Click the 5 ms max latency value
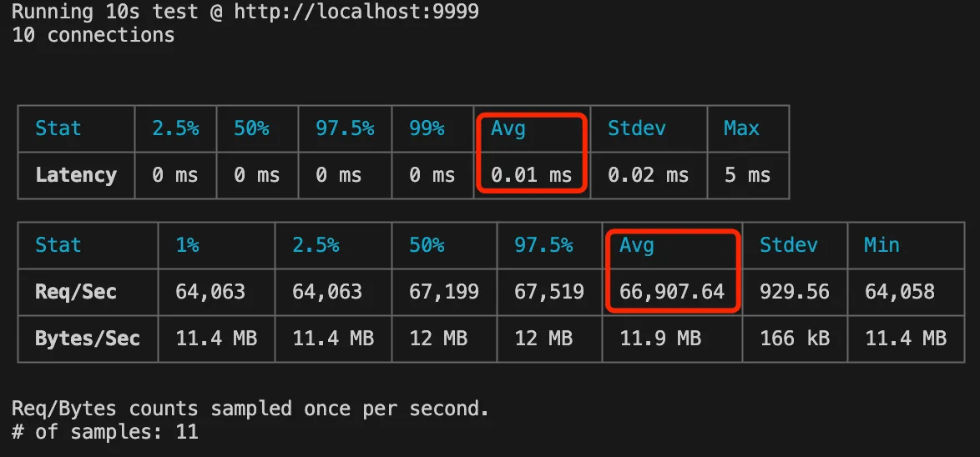 coord(747,175)
